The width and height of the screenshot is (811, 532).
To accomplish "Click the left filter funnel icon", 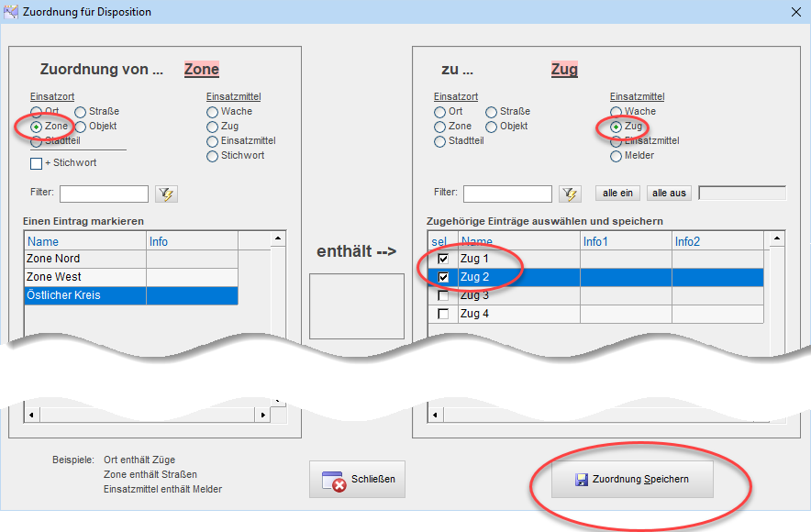I will pos(166,194).
